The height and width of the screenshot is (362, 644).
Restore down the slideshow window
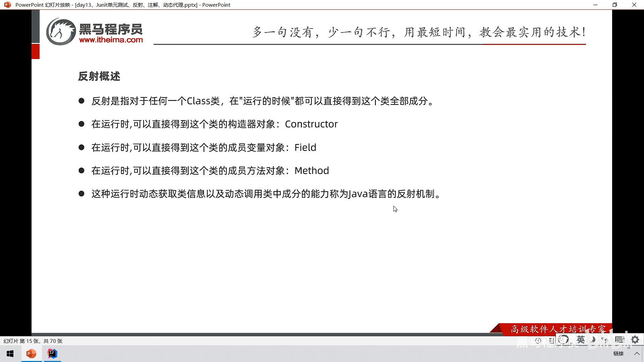[615, 5]
